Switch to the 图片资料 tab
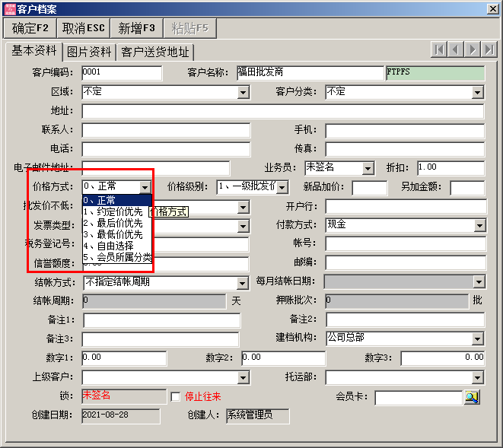The height and width of the screenshot is (448, 503). tap(89, 52)
